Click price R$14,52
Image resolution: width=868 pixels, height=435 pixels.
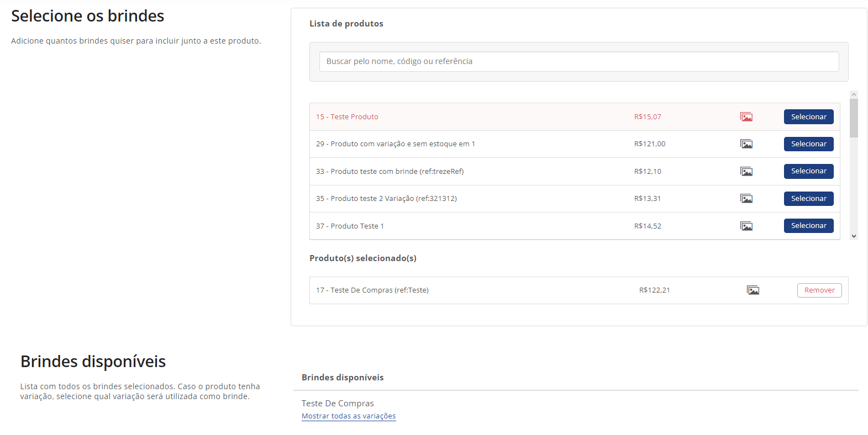[648, 226]
